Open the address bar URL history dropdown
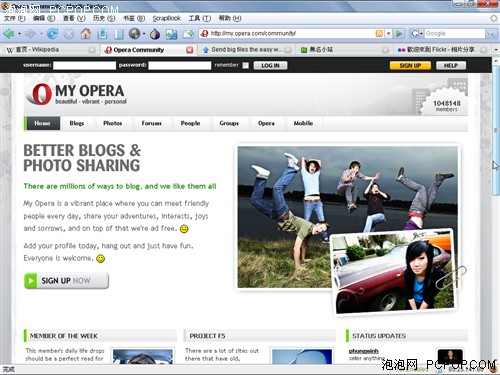 tap(388, 33)
